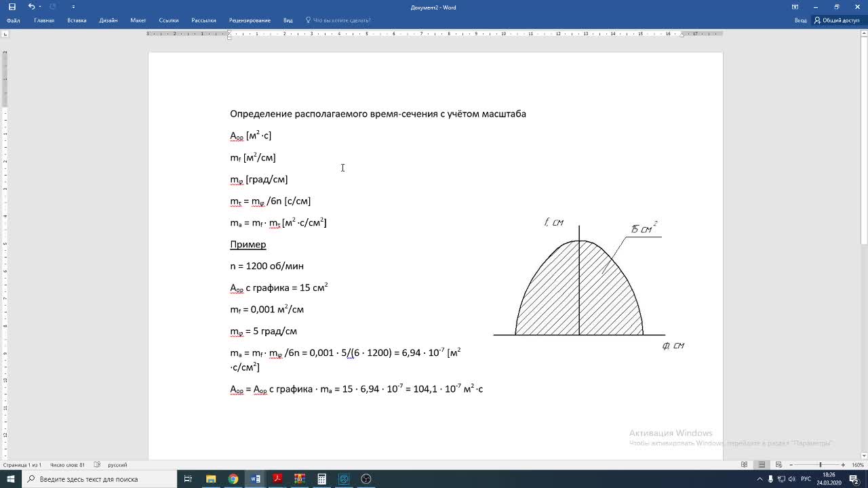Click the Word icon on the taskbar
The width and height of the screenshot is (868, 488).
tap(256, 479)
